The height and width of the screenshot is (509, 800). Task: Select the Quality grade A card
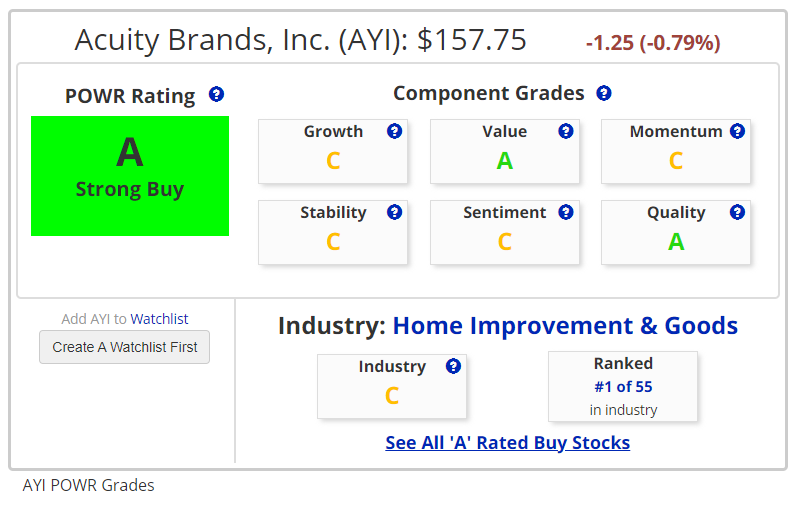coord(676,232)
